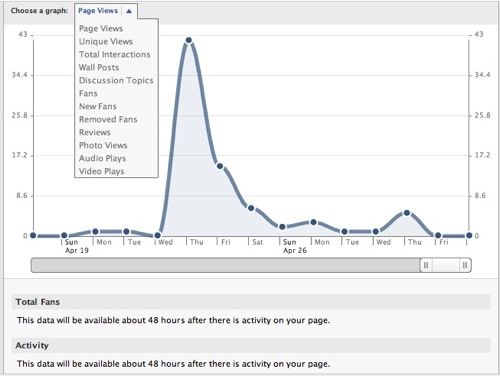Click the left handle of the date range slider
This screenshot has width=500, height=376.
[x=426, y=265]
